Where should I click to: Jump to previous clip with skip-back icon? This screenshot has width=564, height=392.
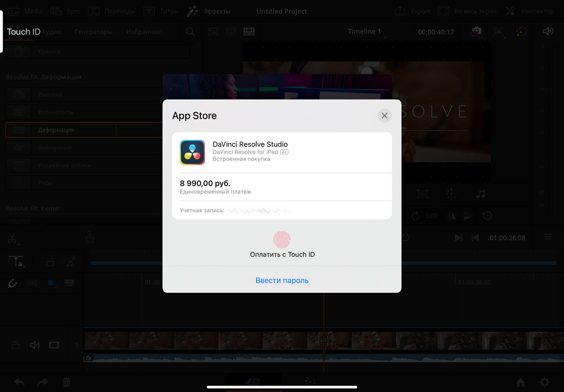[475, 238]
